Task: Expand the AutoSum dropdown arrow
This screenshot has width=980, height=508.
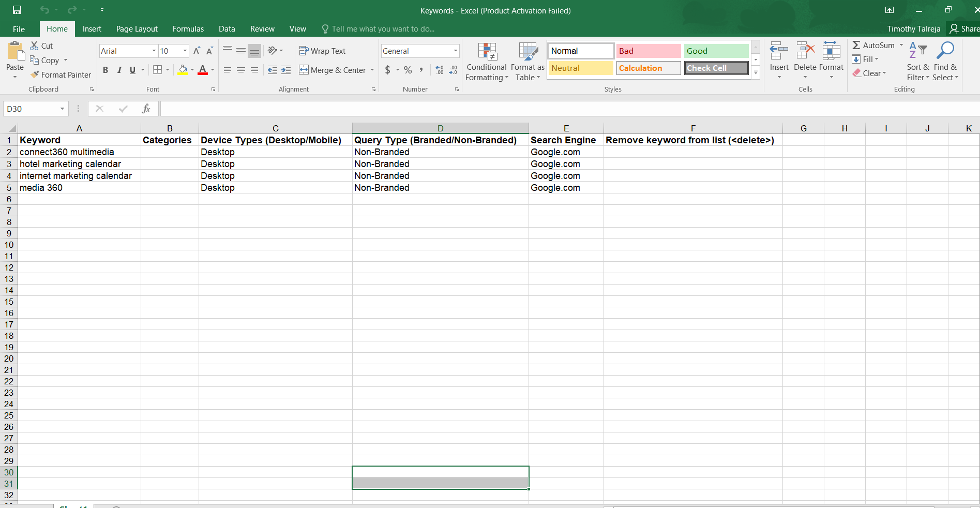Action: click(x=901, y=45)
